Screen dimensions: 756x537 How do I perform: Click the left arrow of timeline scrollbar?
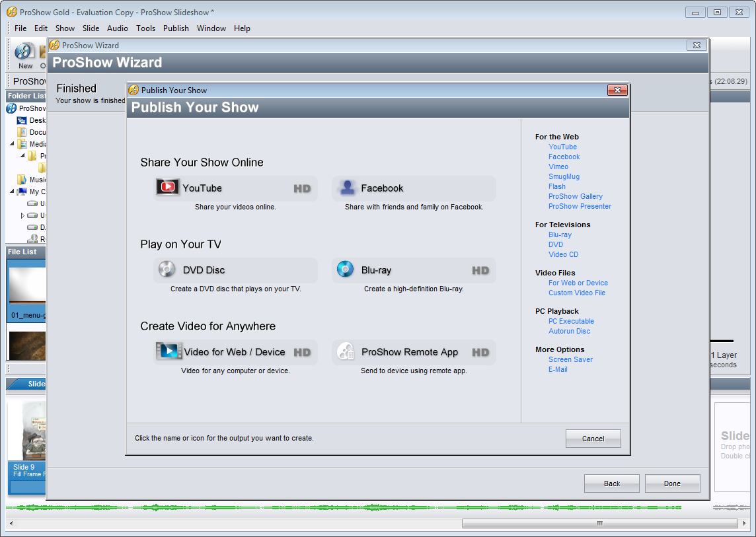(x=11, y=523)
